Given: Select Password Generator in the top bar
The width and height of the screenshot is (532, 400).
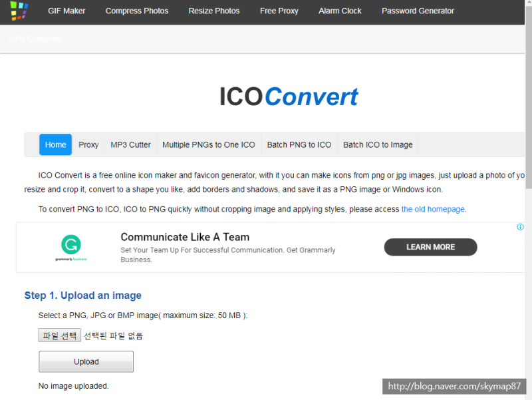Looking at the screenshot, I should tap(418, 11).
